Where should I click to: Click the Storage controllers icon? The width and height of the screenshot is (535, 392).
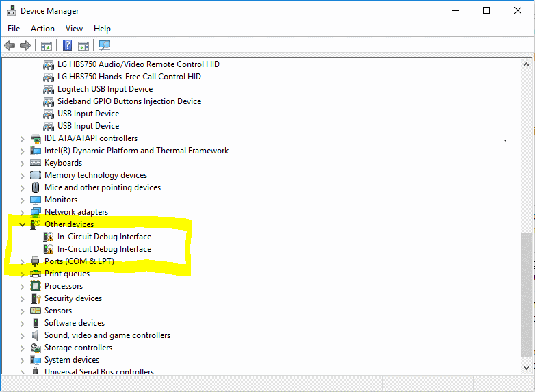pos(36,348)
